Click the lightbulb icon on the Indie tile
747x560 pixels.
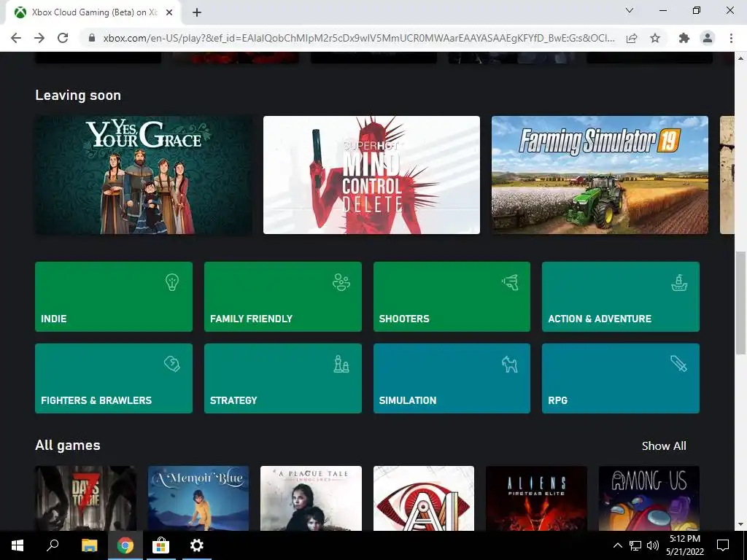[172, 282]
